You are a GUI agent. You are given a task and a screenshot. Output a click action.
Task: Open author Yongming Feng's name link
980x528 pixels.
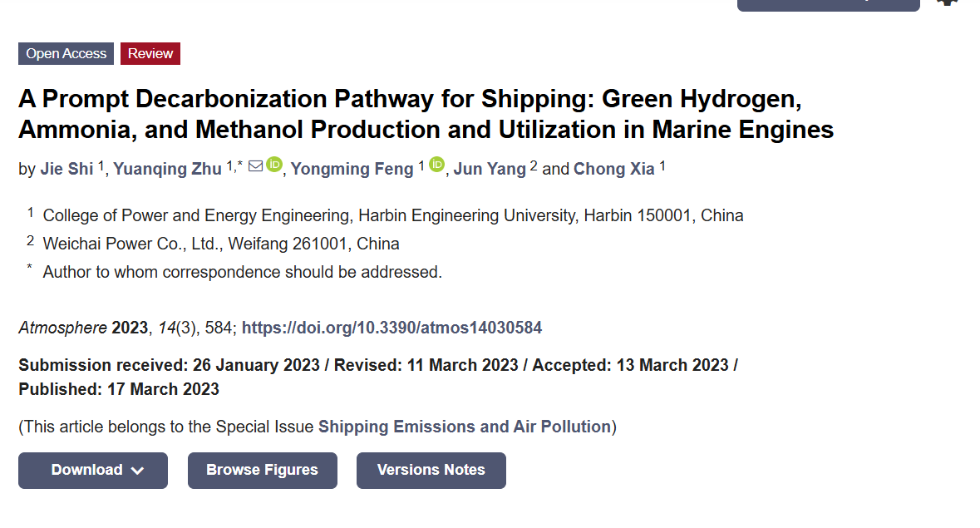click(x=352, y=169)
